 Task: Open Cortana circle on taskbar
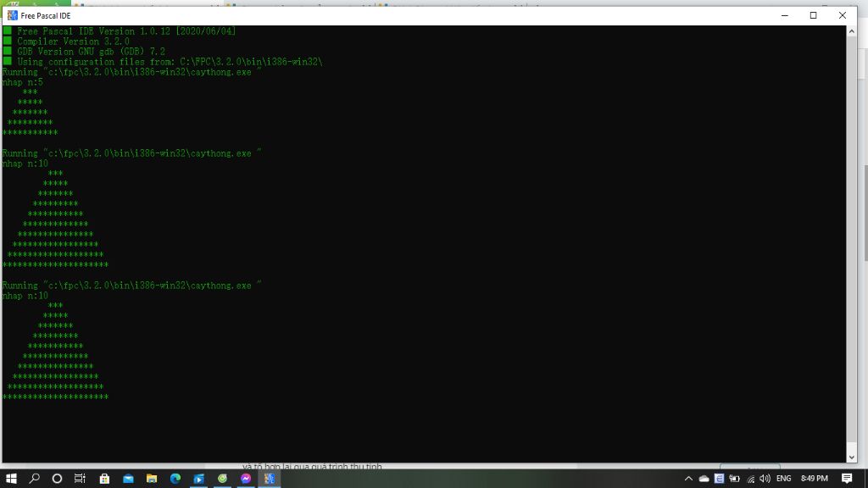pyautogui.click(x=57, y=479)
